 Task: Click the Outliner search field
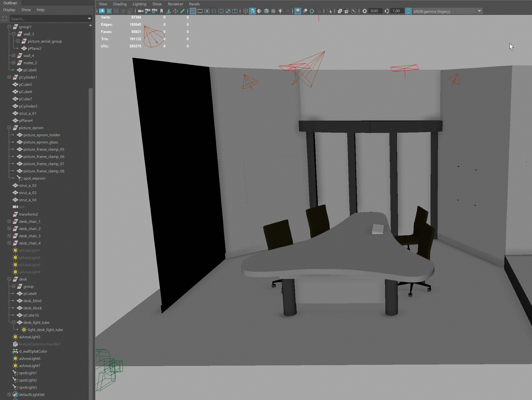(48, 19)
